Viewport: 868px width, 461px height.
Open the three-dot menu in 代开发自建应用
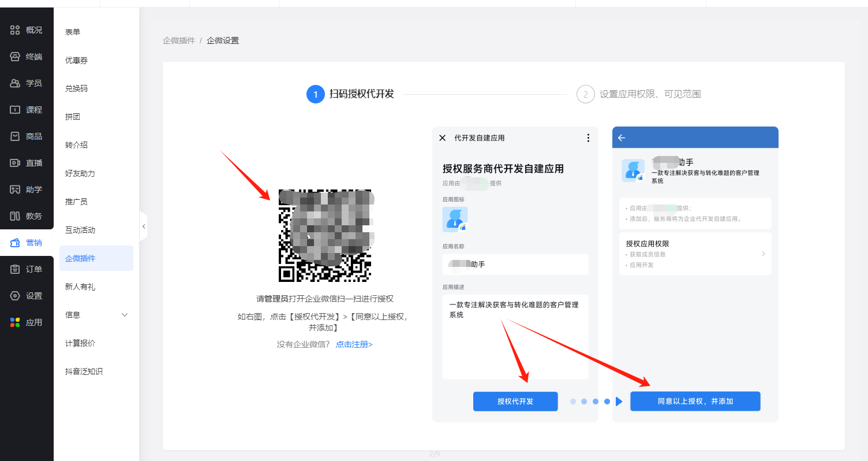(x=588, y=138)
